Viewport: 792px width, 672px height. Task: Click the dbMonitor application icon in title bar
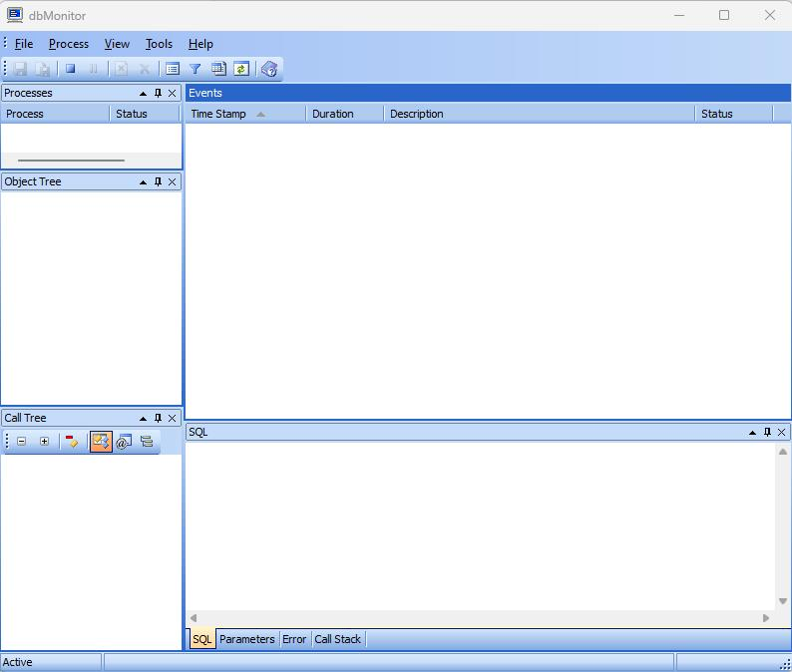point(15,15)
